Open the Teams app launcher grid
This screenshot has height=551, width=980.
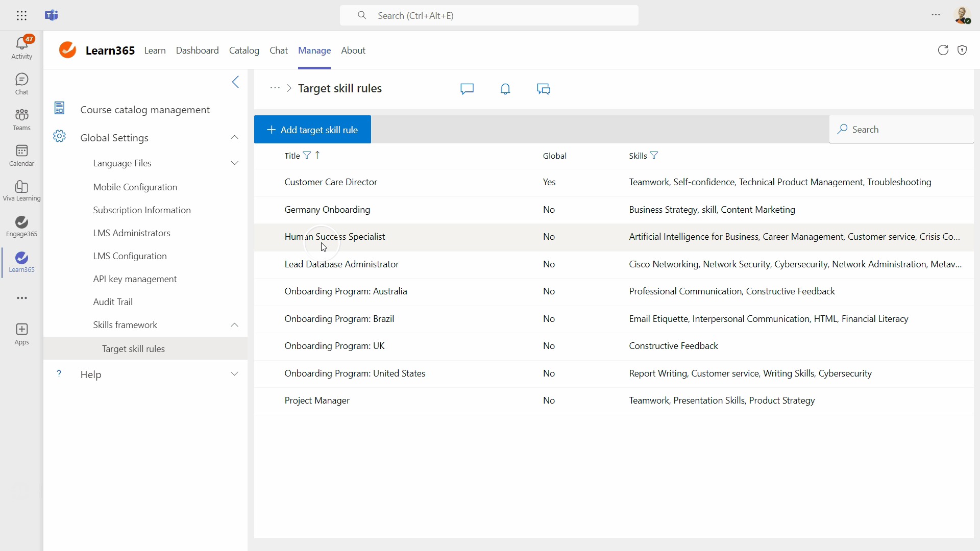point(21,15)
